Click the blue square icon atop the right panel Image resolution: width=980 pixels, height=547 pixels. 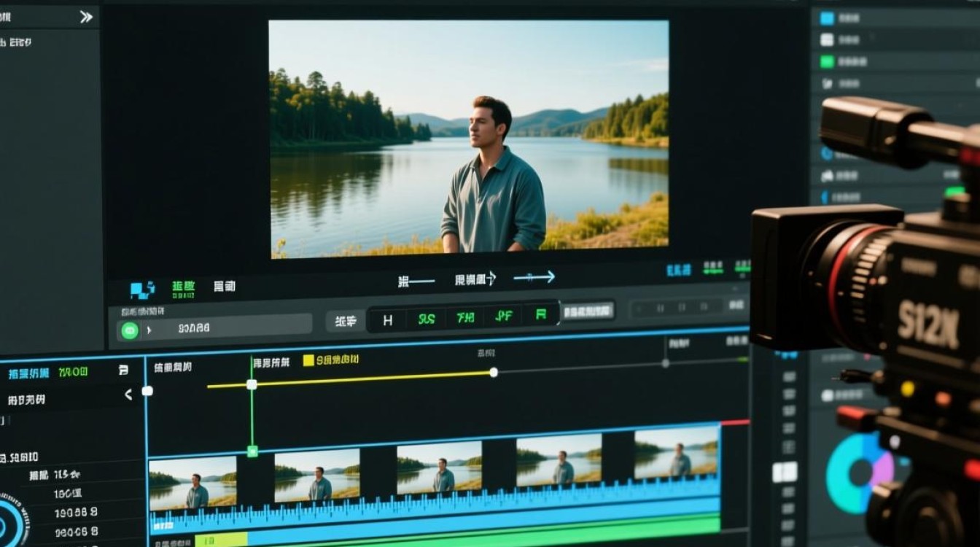[827, 19]
